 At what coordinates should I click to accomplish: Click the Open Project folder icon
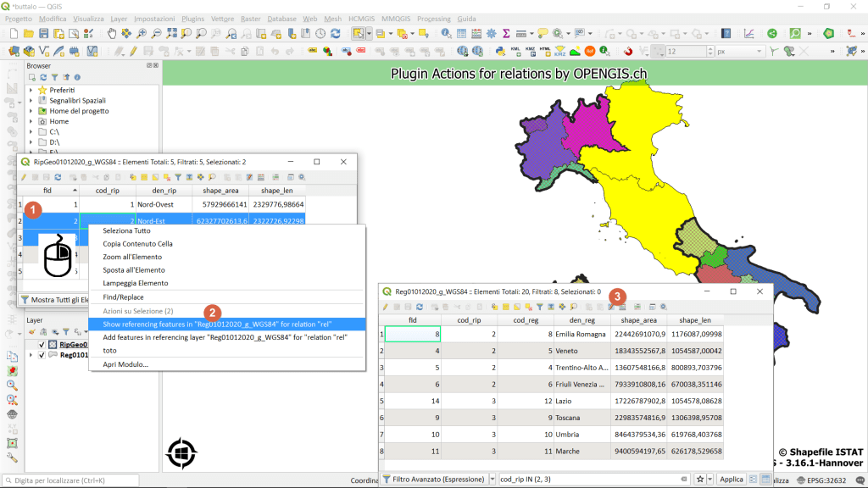coord(27,34)
